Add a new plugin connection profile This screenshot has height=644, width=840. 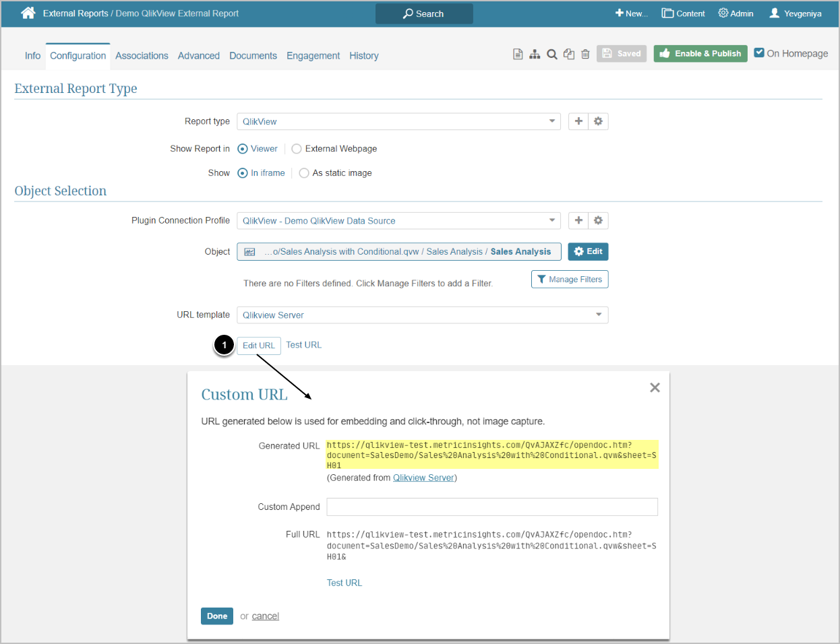(578, 220)
